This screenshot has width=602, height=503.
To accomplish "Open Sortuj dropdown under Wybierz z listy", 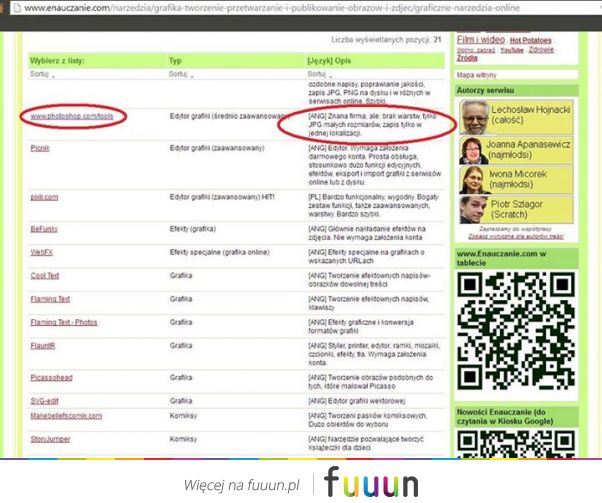I will (42, 74).
